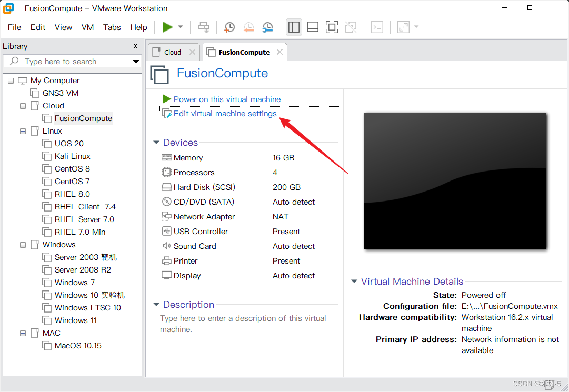Select Server 2008 R2 virtual machine

point(83,270)
